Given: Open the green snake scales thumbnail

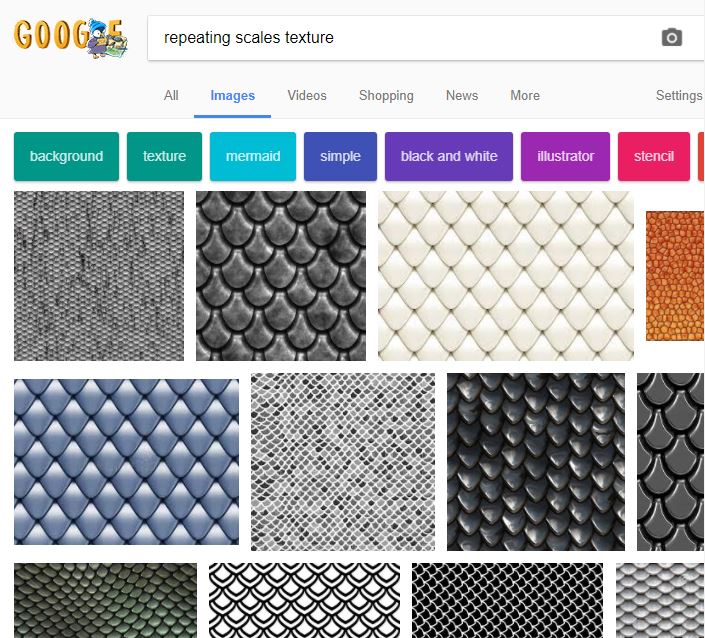Looking at the screenshot, I should point(105,600).
